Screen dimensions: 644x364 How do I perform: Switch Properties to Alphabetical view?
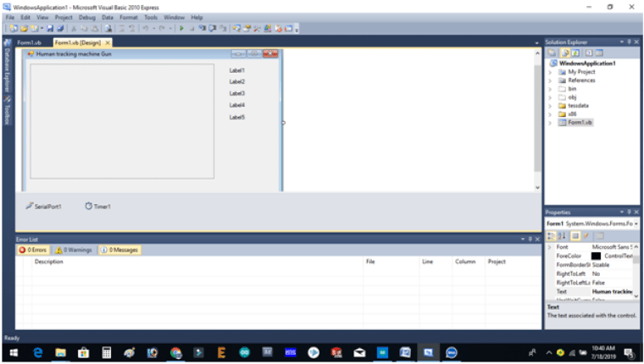(562, 236)
